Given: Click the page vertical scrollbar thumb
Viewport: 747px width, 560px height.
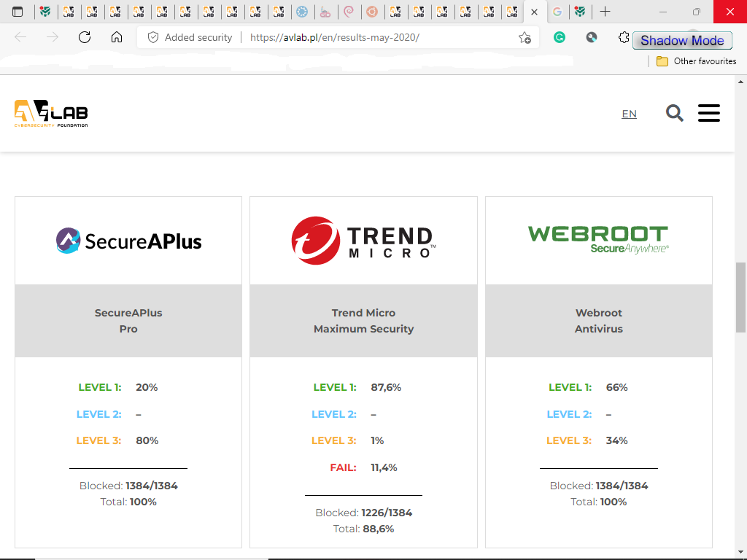Looking at the screenshot, I should click(740, 297).
